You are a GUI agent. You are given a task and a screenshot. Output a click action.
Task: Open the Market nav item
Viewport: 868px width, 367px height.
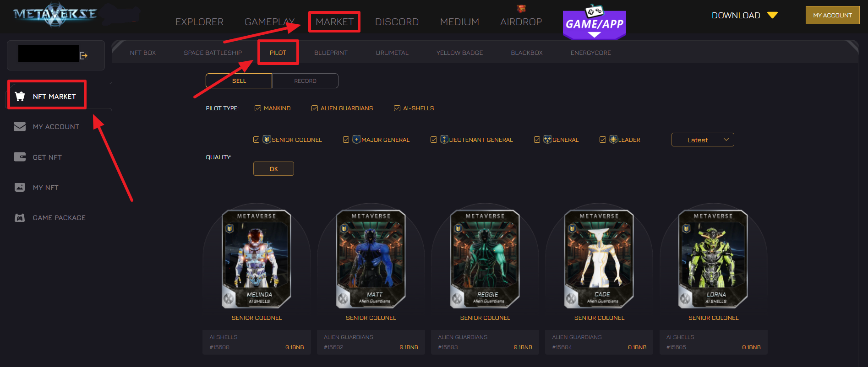pos(334,22)
